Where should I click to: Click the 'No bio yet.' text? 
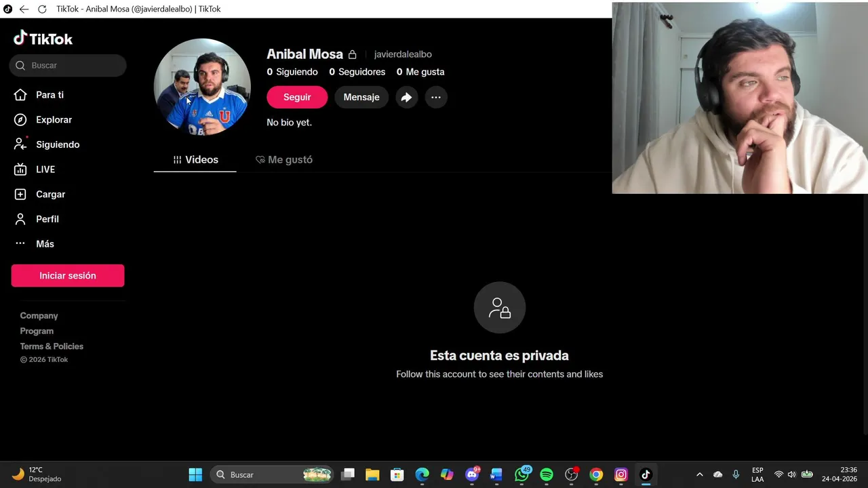click(x=289, y=123)
